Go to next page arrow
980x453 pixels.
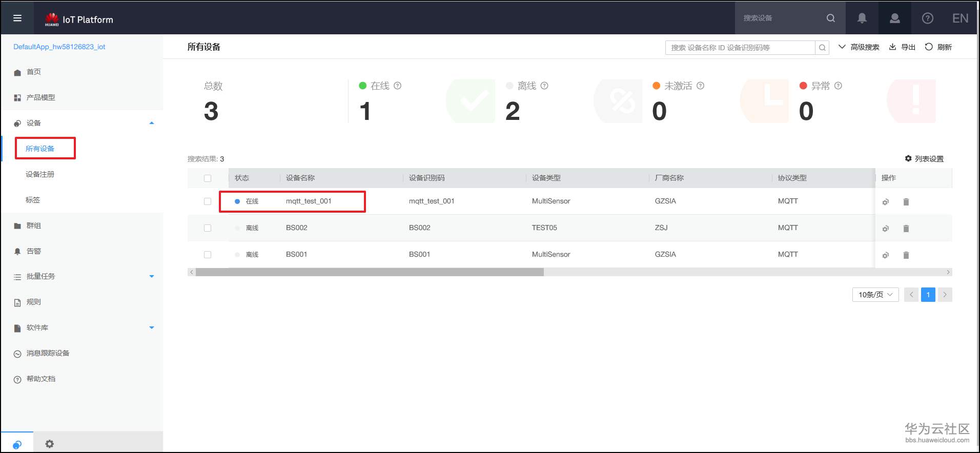click(x=945, y=295)
